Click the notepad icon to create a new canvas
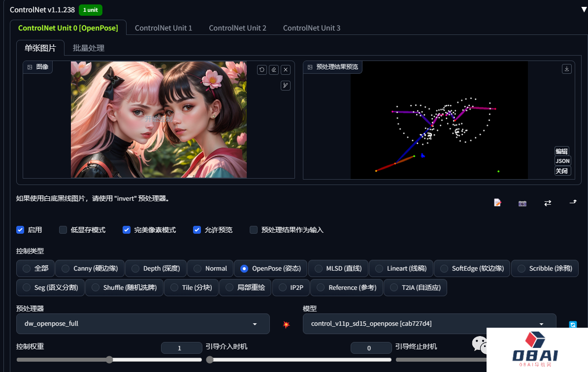 point(497,203)
